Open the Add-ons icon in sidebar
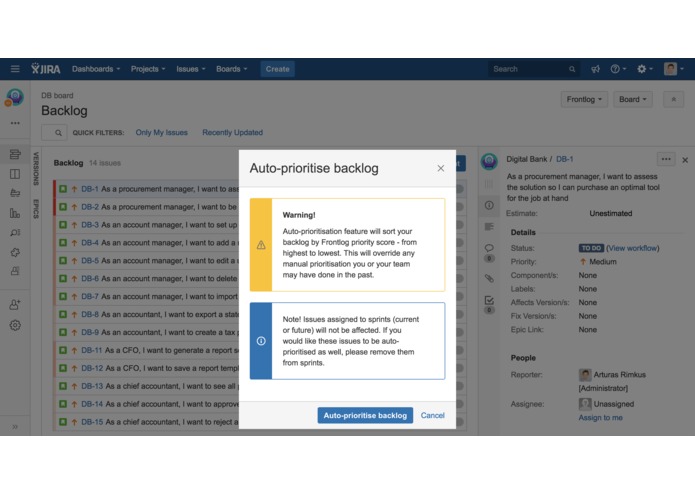Viewport: 695px width, 494px height. point(15,271)
